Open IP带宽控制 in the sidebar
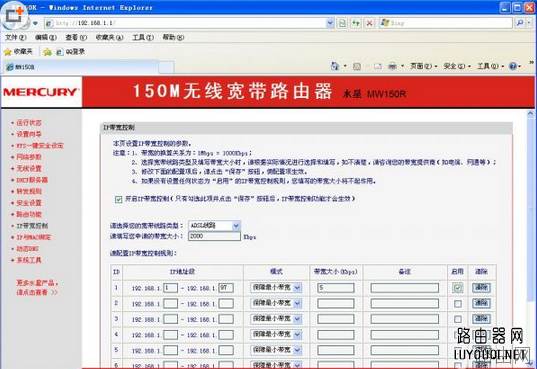 click(x=32, y=226)
